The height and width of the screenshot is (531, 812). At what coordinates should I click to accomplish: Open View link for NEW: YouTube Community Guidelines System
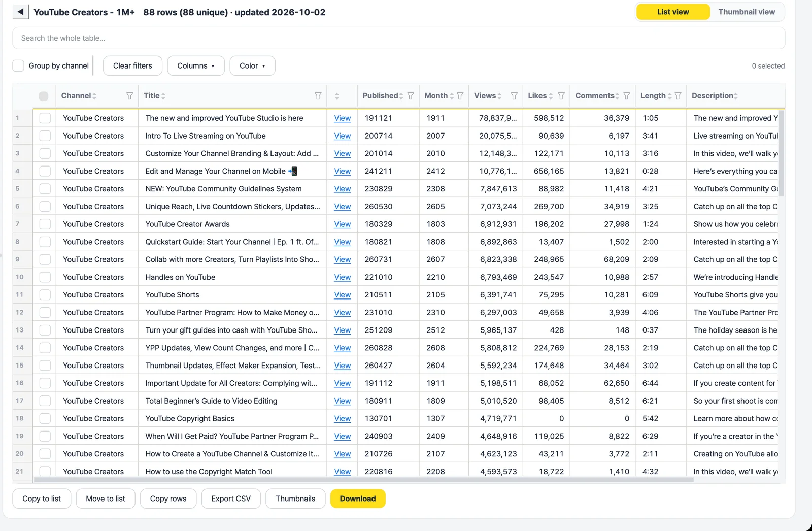tap(343, 189)
